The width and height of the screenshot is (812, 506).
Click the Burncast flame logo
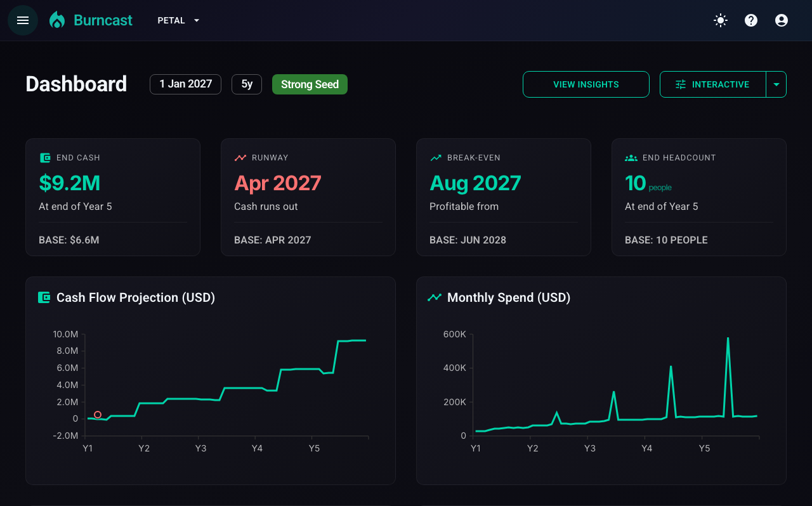[x=57, y=20]
